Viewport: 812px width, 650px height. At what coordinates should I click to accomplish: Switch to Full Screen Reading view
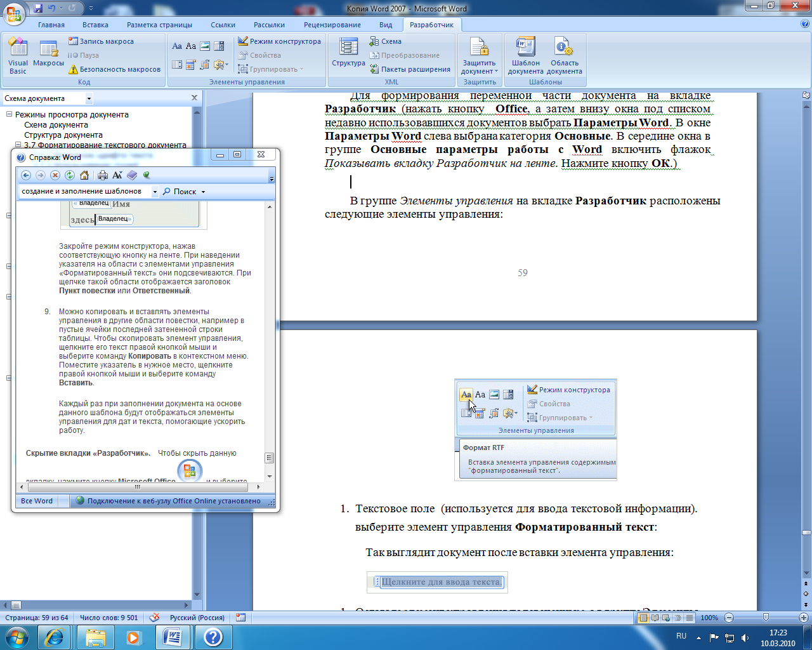tap(655, 618)
